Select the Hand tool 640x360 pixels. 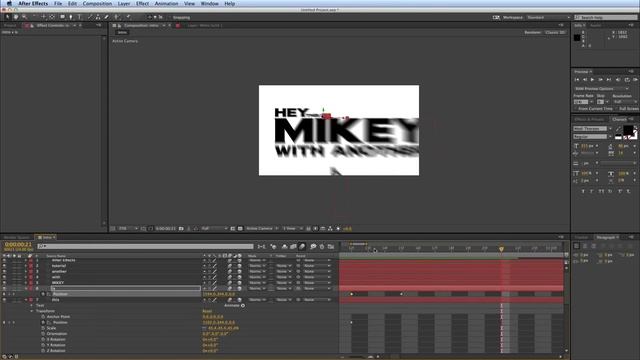click(x=16, y=17)
